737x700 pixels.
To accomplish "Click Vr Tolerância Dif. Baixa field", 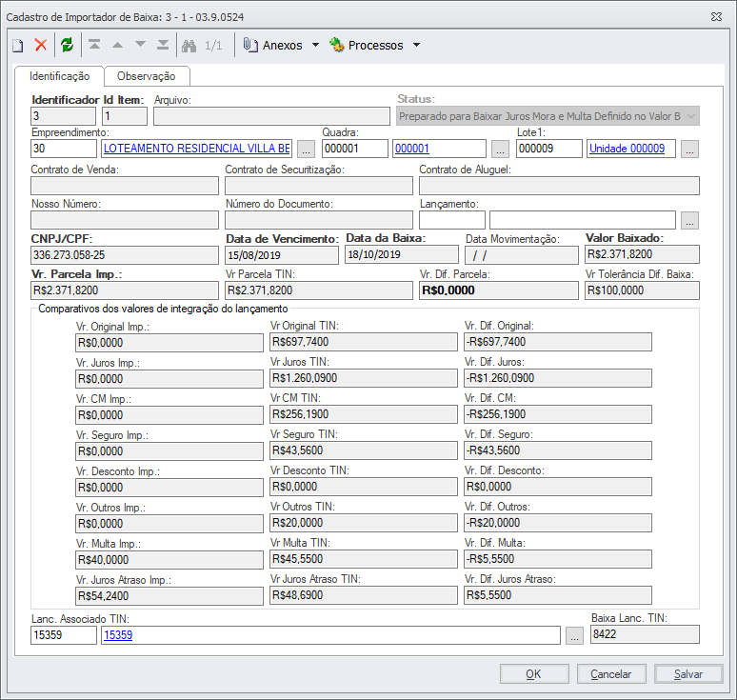I will [643, 290].
